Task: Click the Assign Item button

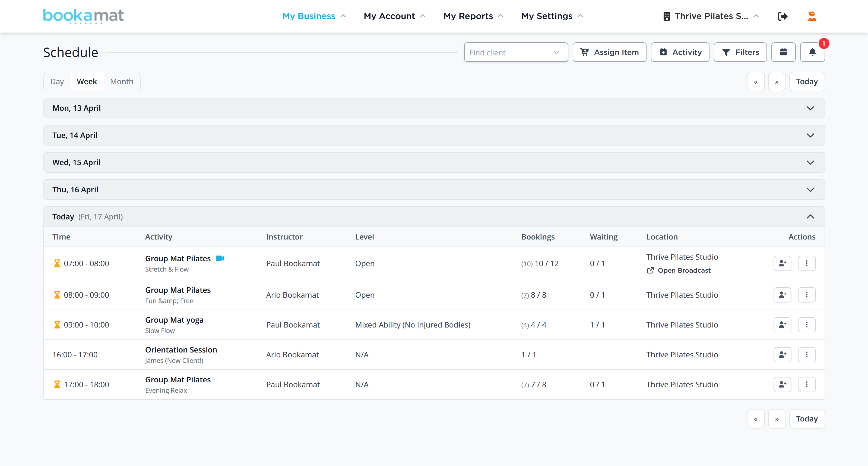Action: [x=609, y=52]
